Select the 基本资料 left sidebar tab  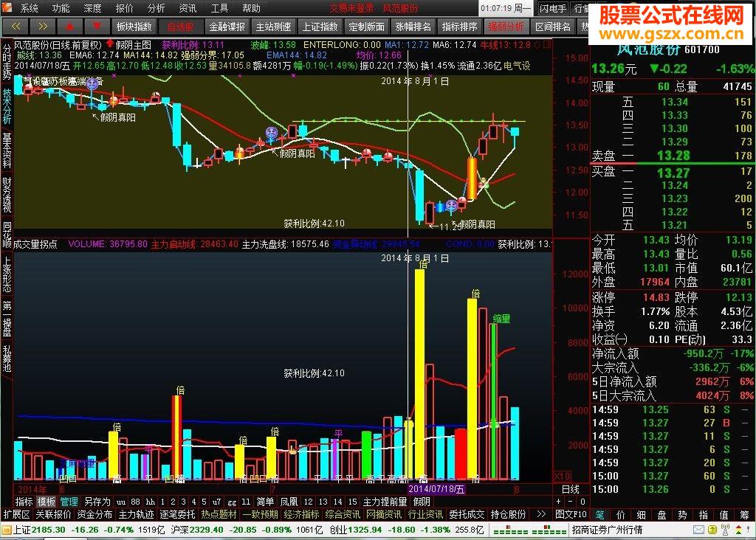7,150
